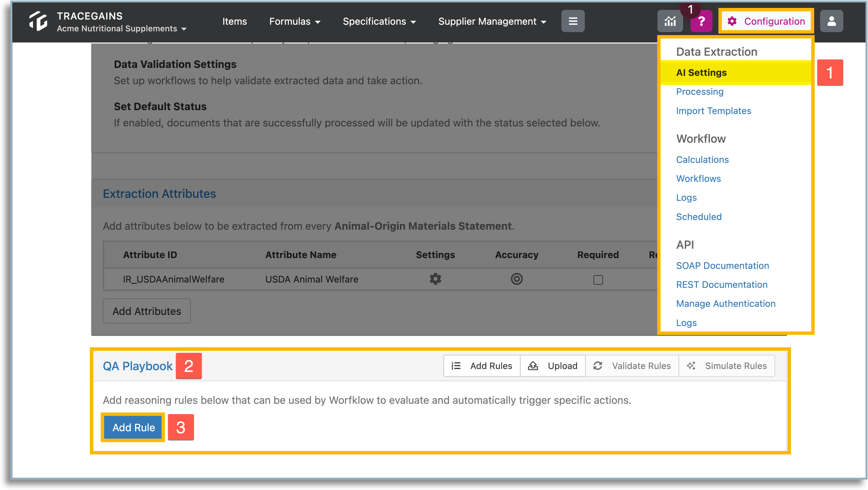The width and height of the screenshot is (868, 490).
Task: Select Processing under Data Extraction
Action: [x=700, y=92]
